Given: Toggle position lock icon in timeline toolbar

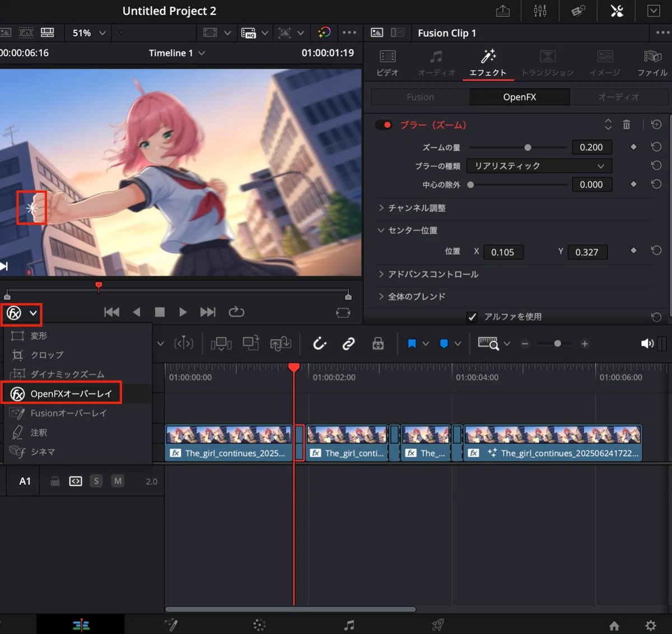Looking at the screenshot, I should coord(378,344).
